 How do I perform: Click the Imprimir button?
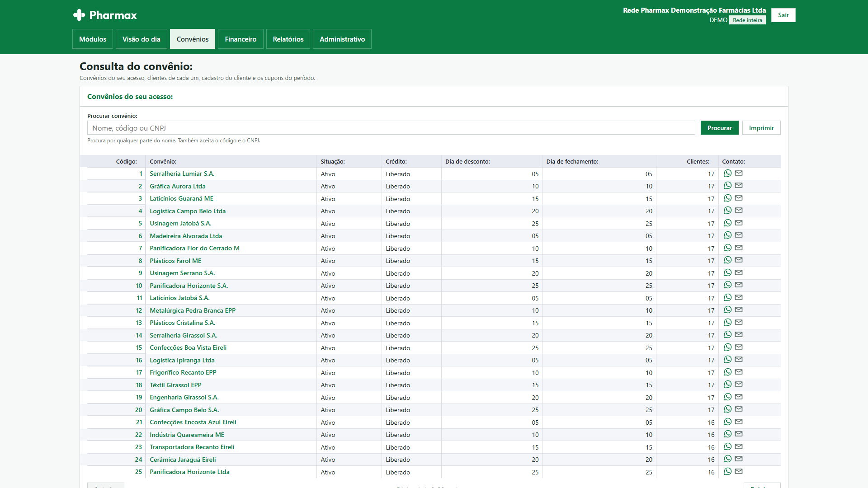pyautogui.click(x=761, y=128)
